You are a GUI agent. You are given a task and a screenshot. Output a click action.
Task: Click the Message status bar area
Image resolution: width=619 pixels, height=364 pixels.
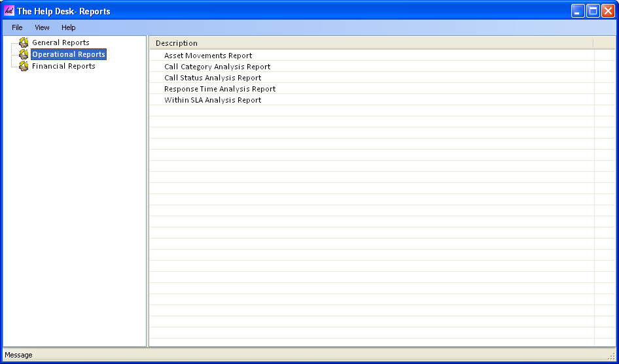pyautogui.click(x=19, y=355)
